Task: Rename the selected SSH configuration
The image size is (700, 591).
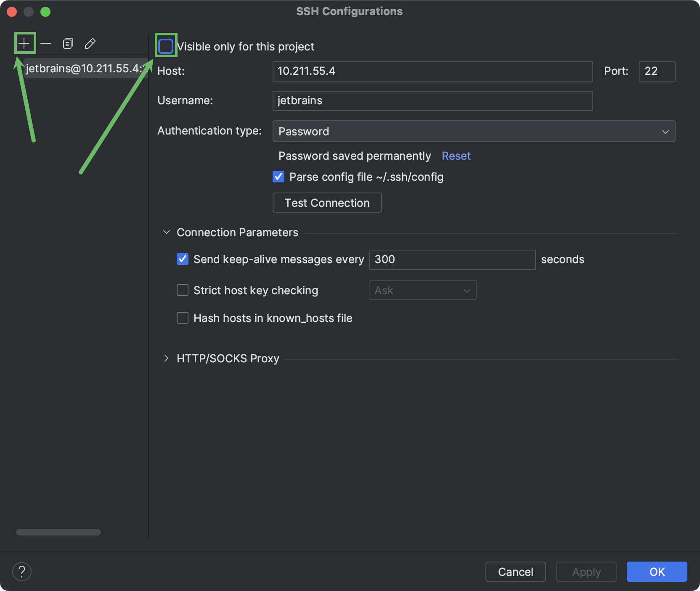Action: (x=90, y=43)
